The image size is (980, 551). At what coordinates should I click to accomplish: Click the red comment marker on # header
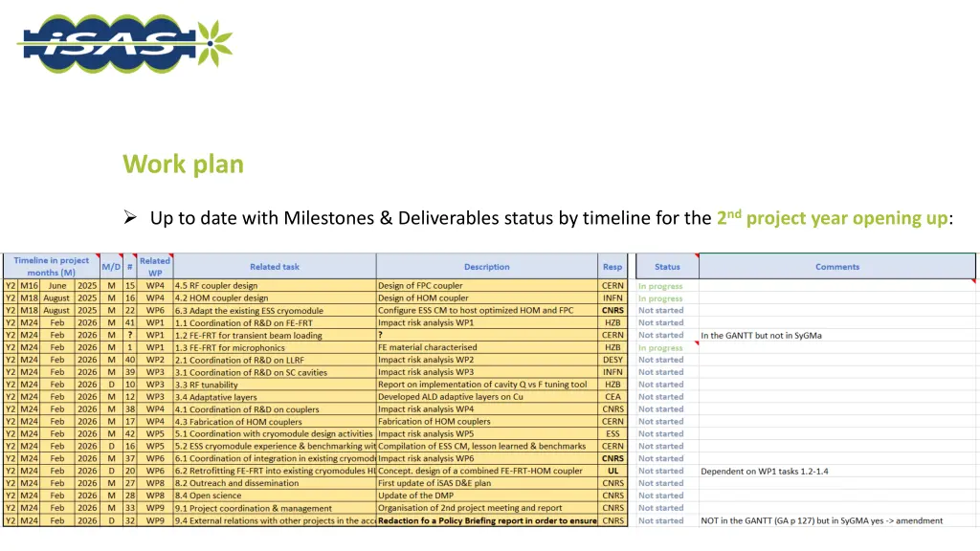135,256
